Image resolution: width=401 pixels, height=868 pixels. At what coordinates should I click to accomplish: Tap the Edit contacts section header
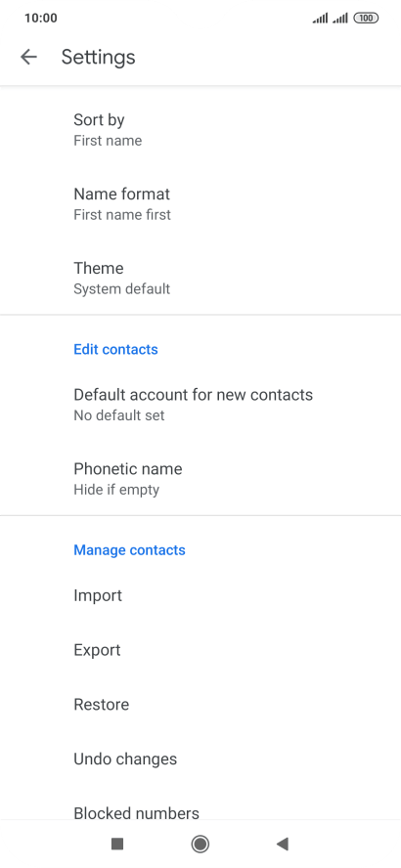pos(115,349)
